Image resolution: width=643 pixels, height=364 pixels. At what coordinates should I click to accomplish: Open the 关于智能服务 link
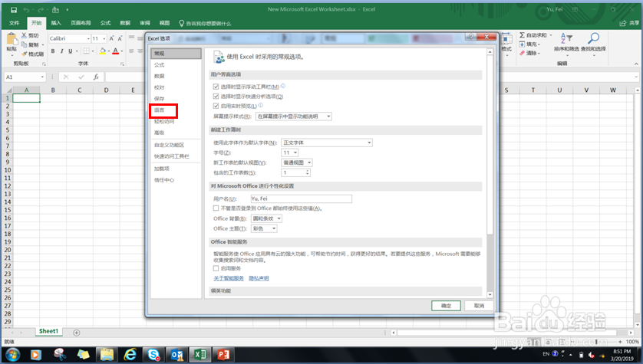pos(229,278)
